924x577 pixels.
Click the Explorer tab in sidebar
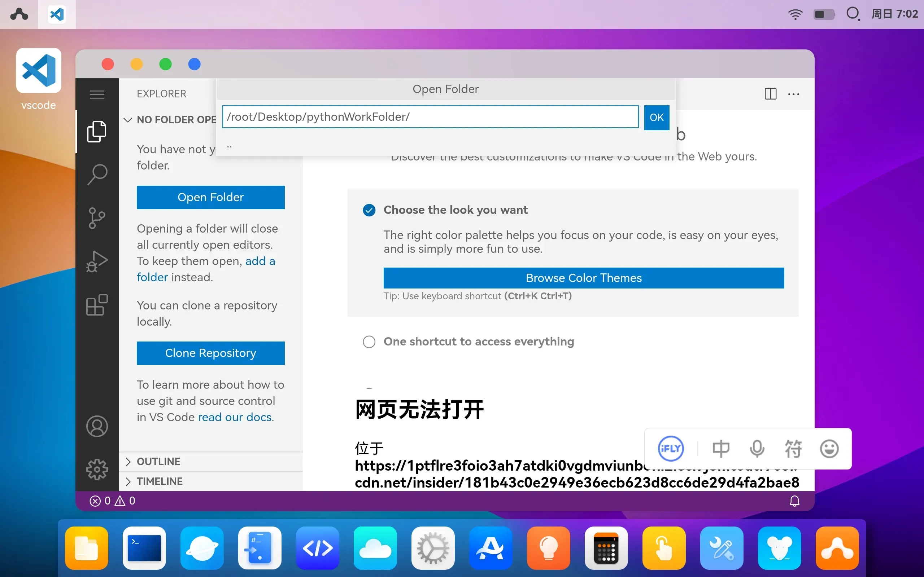coord(97,131)
